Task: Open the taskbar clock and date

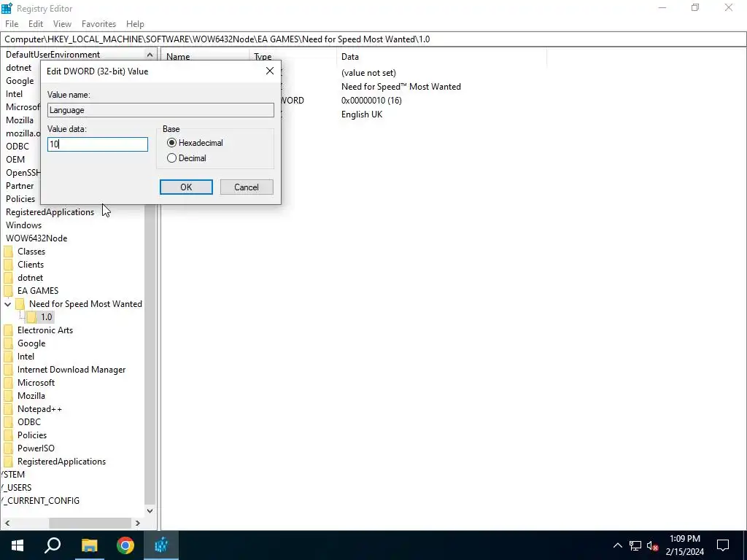Action: (684, 545)
